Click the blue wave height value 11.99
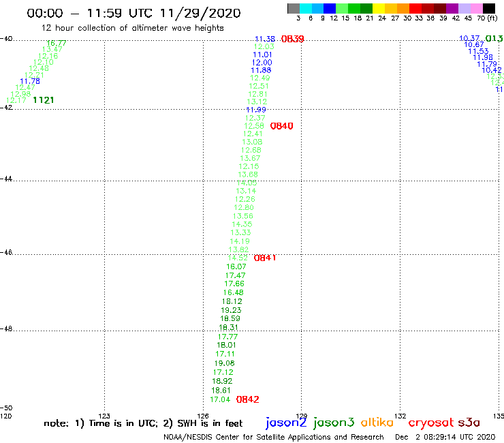Viewport: 504px width, 443px height. (256, 110)
